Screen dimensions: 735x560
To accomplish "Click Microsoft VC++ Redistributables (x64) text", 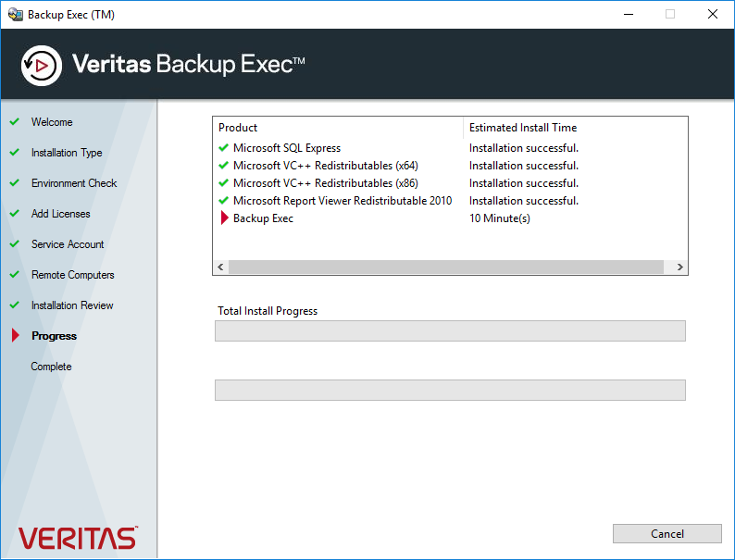I will [326, 166].
